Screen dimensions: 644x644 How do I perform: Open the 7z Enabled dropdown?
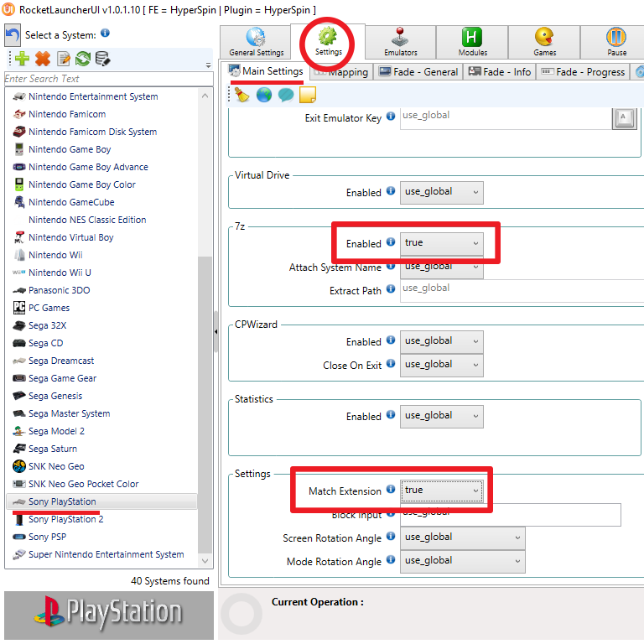442,243
